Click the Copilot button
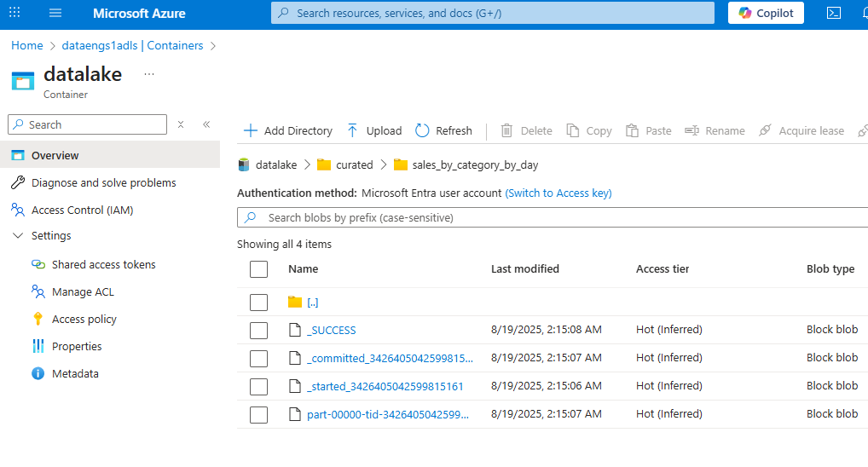Image resolution: width=868 pixels, height=467 pixels. (766, 13)
